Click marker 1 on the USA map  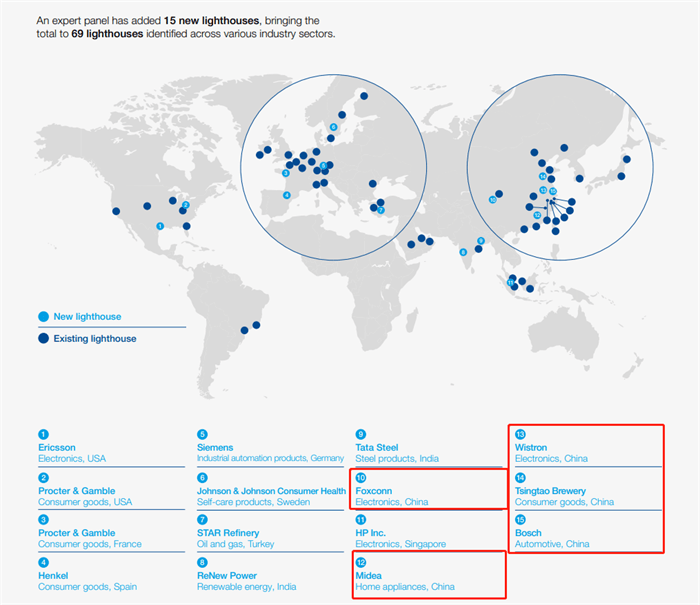[x=160, y=226]
